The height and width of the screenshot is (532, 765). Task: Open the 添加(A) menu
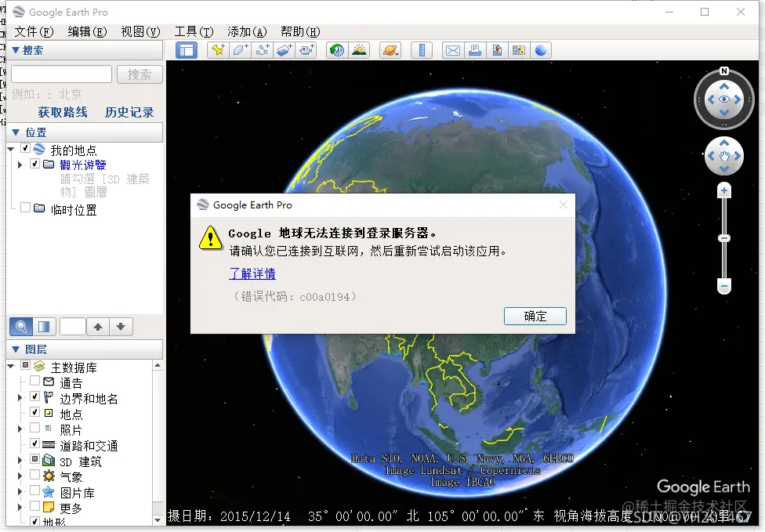tap(247, 31)
